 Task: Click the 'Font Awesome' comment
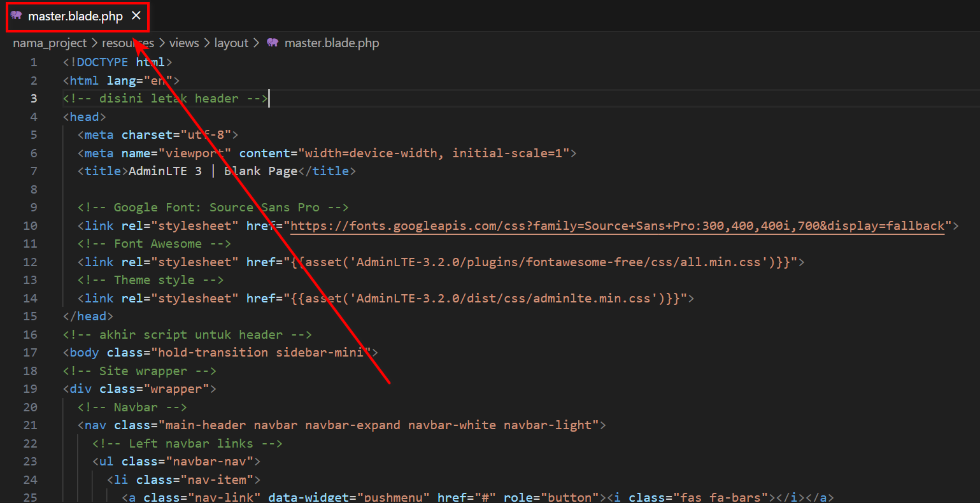(x=154, y=244)
